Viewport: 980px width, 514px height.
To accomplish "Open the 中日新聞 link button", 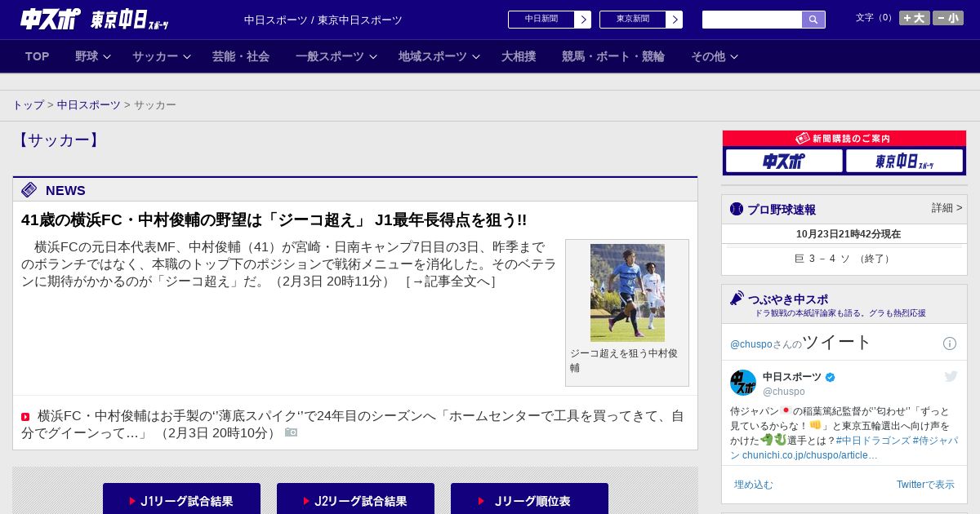I will click(x=550, y=20).
